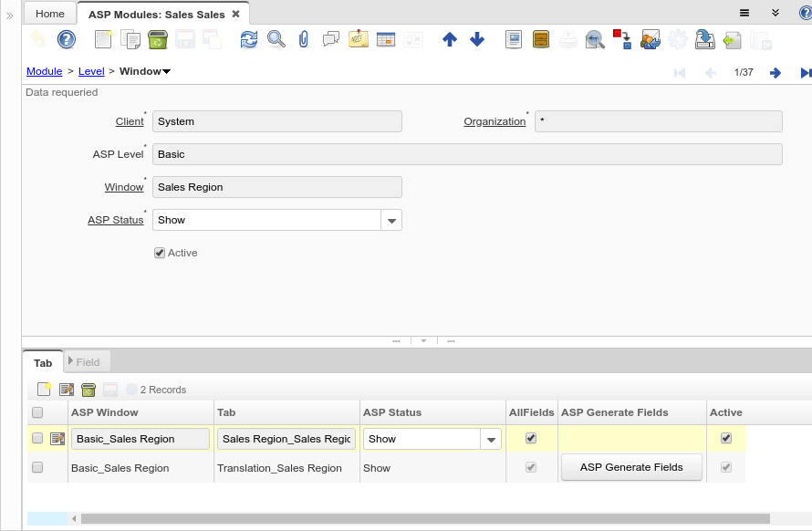Open Find record with the magnifier icon
Screen dimensions: 812x531
276,39
